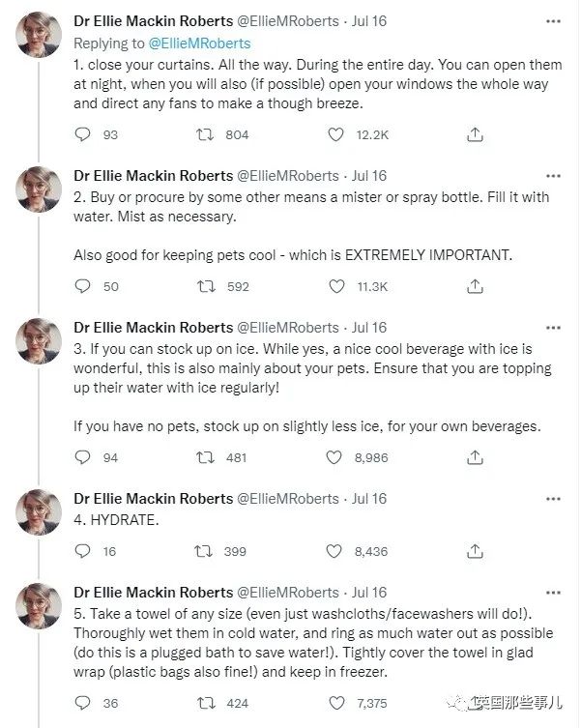Retweet the 'stock up on ice' tweet
Image resolution: width=581 pixels, height=728 pixels.
coord(205,458)
